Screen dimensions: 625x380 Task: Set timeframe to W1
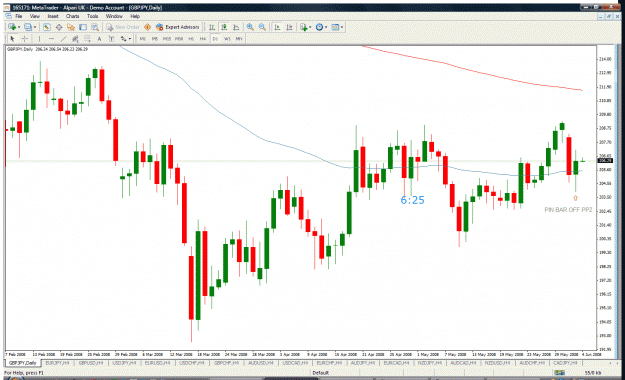227,39
